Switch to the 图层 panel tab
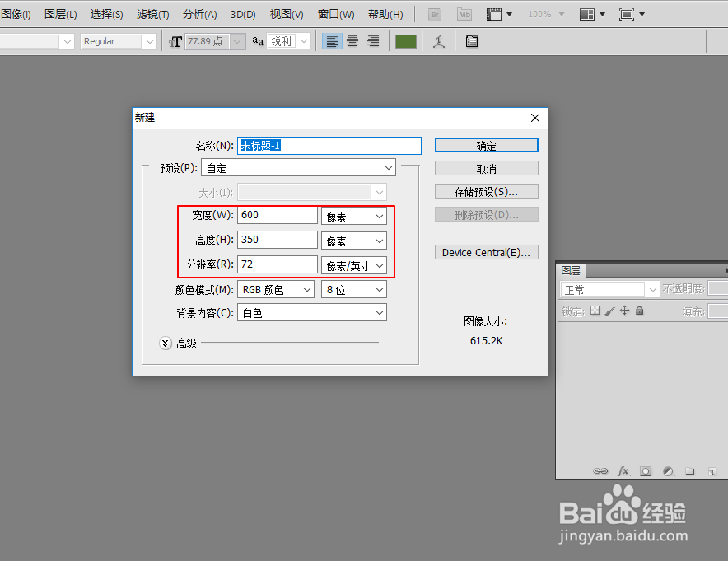Viewport: 728px width, 561px height. point(572,269)
